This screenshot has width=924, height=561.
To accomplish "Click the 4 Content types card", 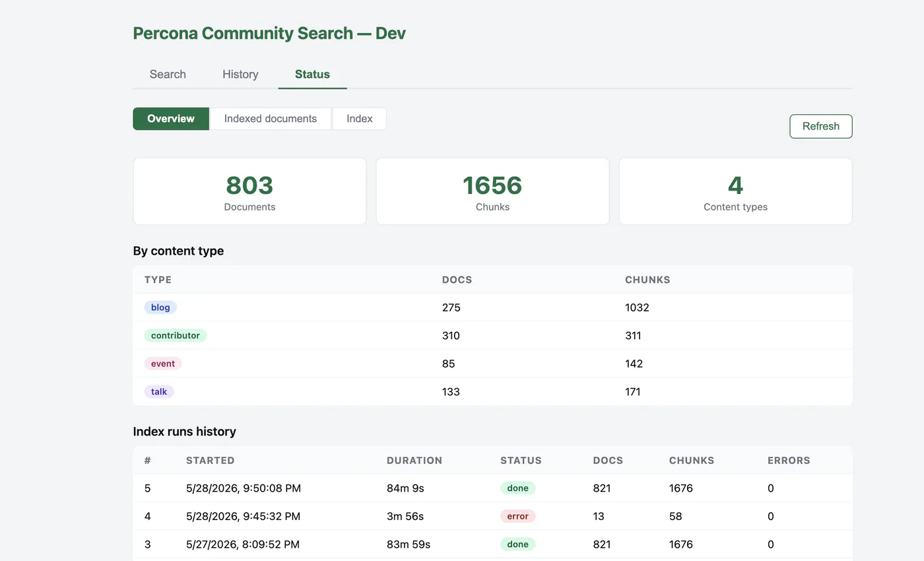I will pyautogui.click(x=735, y=191).
